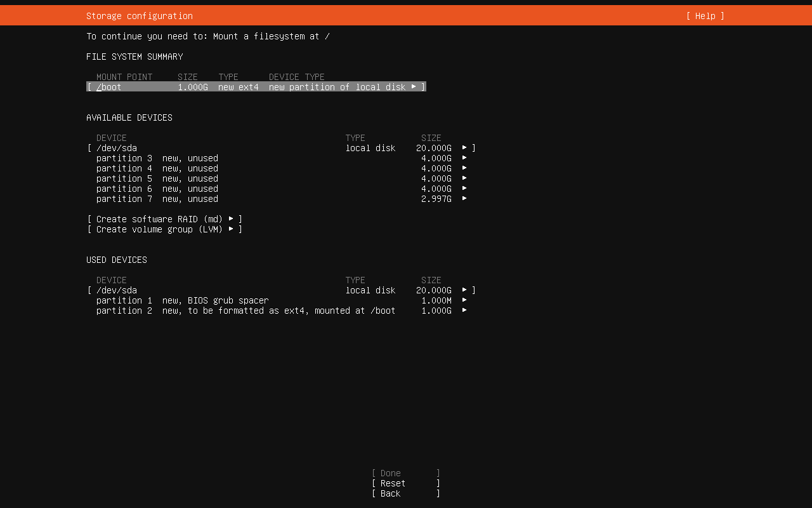Select partition 5 new, unused row

157,178
